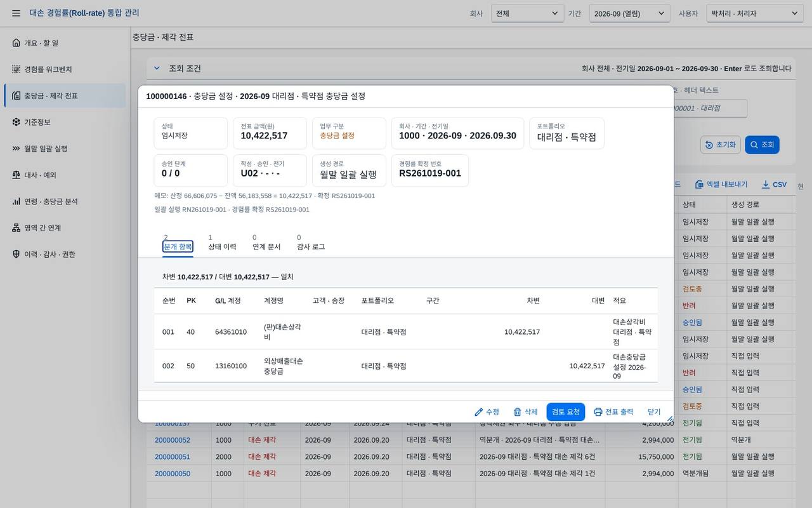Viewport: 812px width, 508px height.
Task: Click the dialog resize handle corner
Action: [669, 418]
